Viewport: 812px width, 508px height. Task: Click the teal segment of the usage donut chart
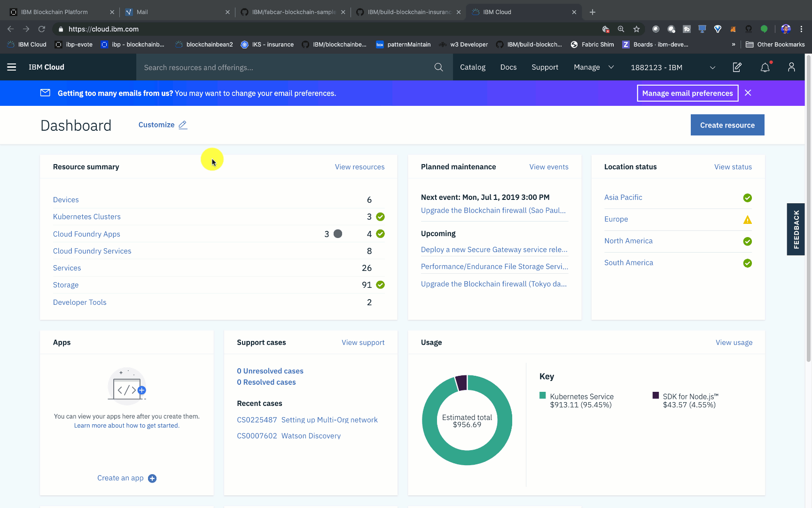tap(467, 457)
